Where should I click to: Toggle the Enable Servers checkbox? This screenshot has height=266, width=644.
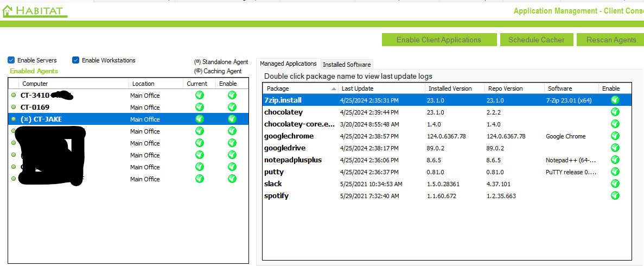(11, 60)
